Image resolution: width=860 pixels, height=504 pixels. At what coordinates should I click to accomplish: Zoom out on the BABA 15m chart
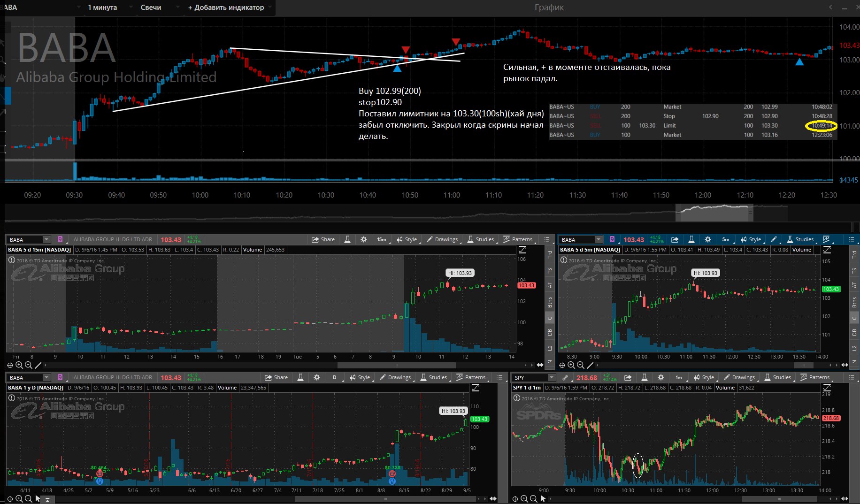pos(28,365)
